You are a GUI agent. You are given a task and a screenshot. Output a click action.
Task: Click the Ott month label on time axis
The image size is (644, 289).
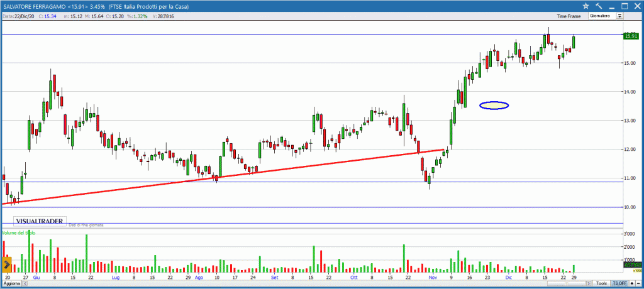click(354, 278)
